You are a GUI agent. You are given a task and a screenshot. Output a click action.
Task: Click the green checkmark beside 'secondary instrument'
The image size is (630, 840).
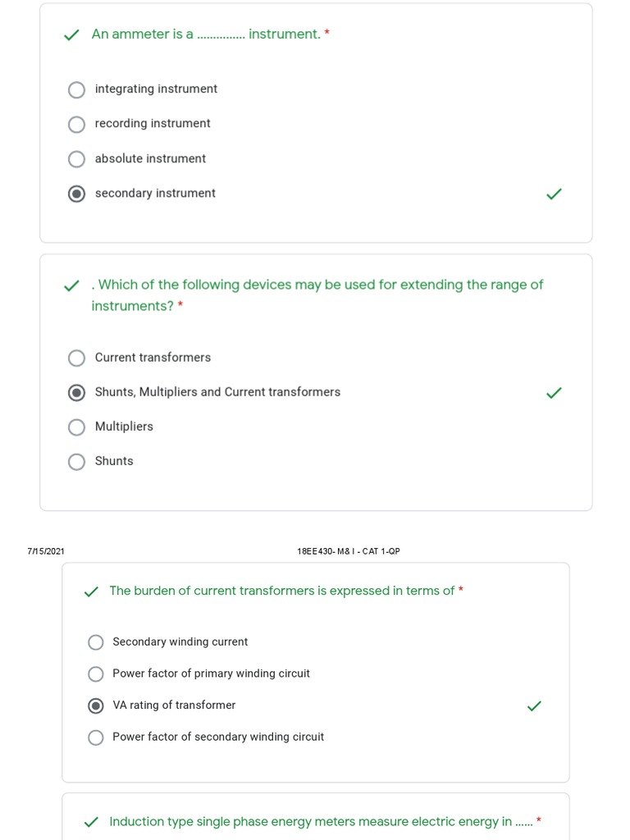point(555,194)
